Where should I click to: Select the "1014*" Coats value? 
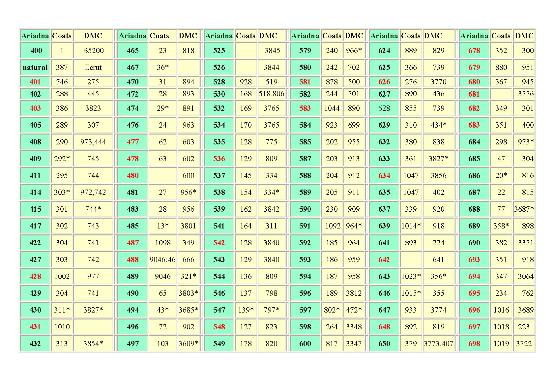pyautogui.click(x=411, y=226)
